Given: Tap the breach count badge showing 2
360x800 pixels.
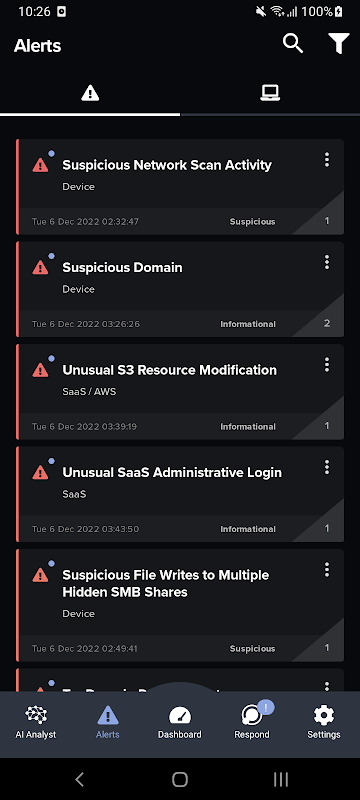Looking at the screenshot, I should point(327,323).
